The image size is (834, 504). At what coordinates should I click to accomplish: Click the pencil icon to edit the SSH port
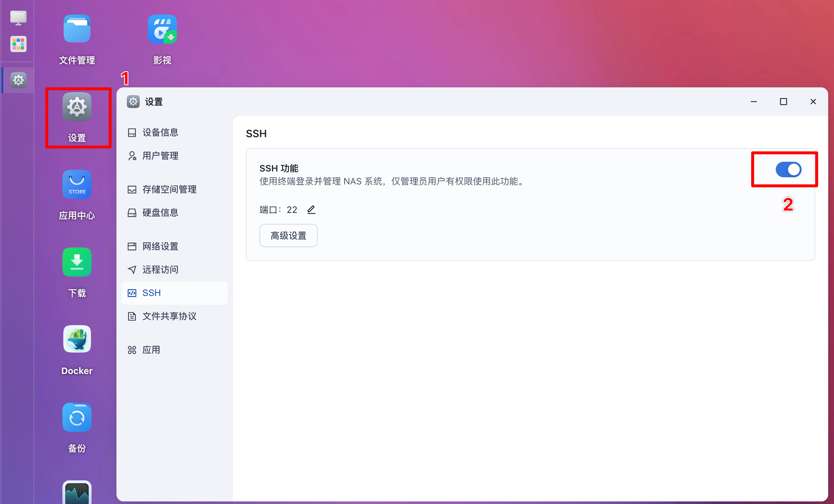(311, 210)
